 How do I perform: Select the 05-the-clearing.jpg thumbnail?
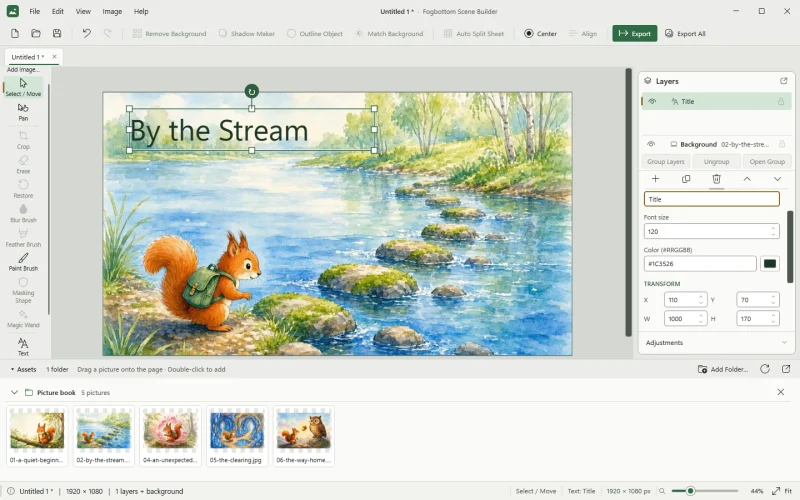coord(237,436)
